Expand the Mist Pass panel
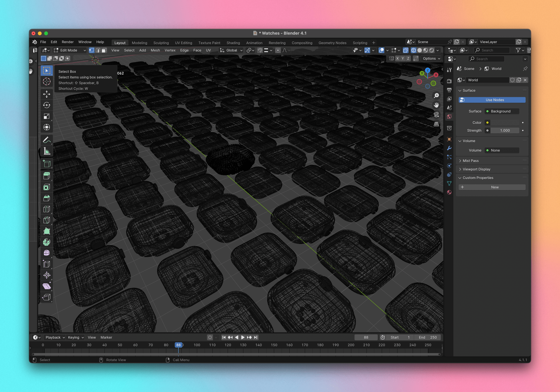Viewport: 560px width, 392px height. [x=470, y=161]
